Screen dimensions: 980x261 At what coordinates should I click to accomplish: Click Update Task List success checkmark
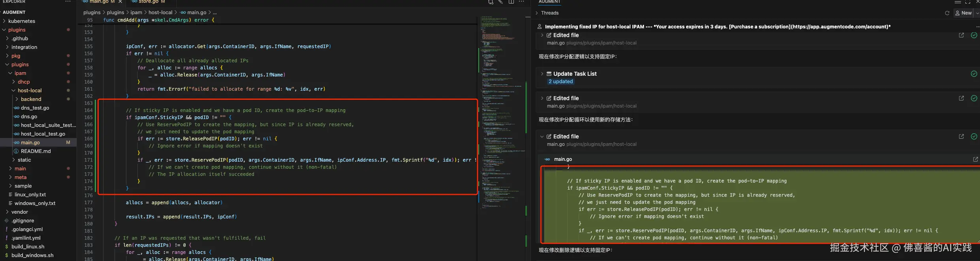click(974, 74)
